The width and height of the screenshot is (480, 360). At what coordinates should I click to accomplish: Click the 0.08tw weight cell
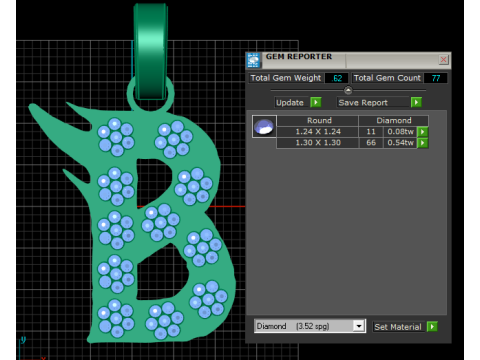400,132
